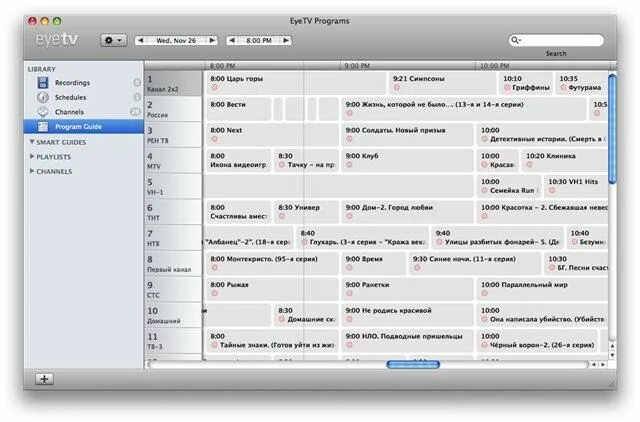This screenshot has height=422, width=640.
Task: Click the plus add button
Action: (x=44, y=379)
